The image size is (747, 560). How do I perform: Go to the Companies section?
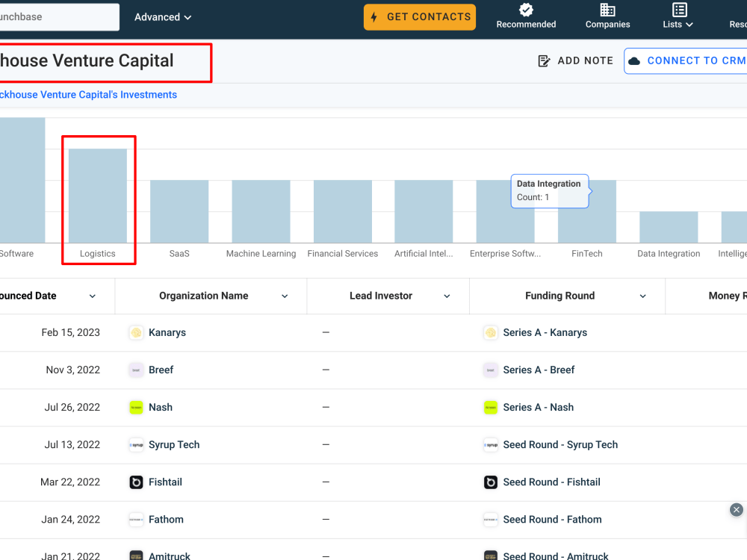tap(607, 16)
